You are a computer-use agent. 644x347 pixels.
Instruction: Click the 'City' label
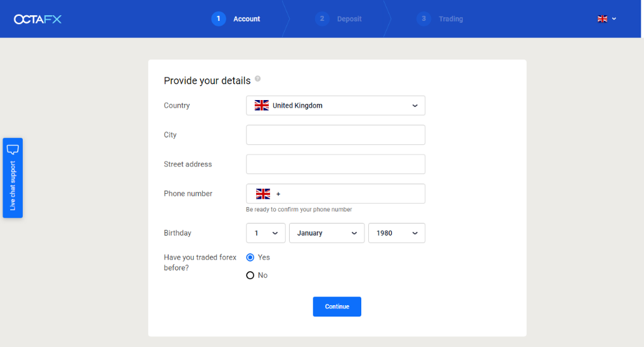coord(170,135)
